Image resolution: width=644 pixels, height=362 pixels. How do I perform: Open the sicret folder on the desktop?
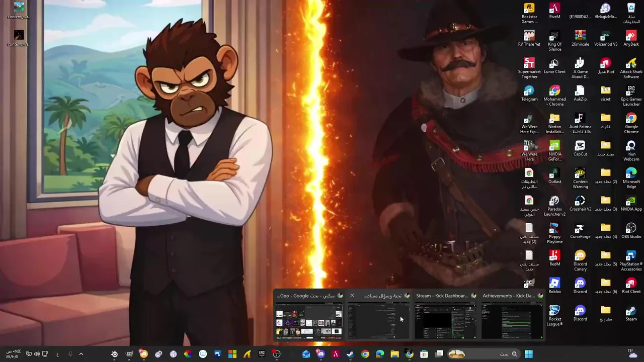click(x=605, y=94)
